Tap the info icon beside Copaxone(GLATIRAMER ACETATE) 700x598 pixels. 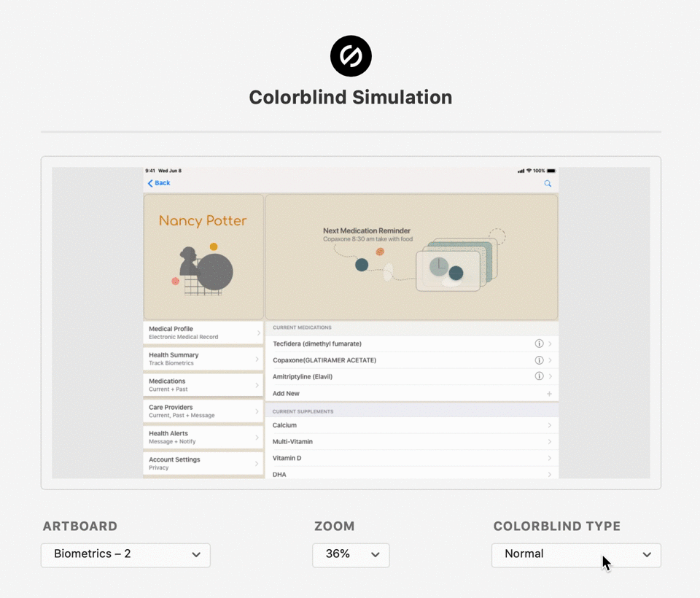click(539, 360)
